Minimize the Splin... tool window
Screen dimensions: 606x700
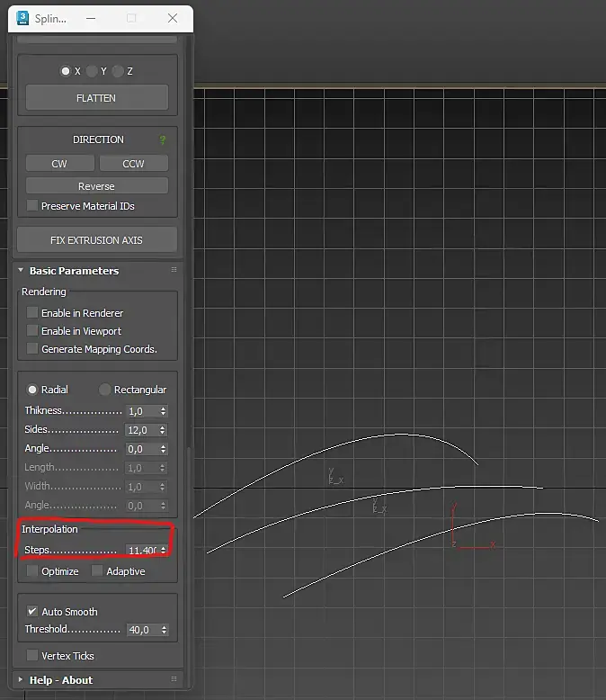(91, 18)
